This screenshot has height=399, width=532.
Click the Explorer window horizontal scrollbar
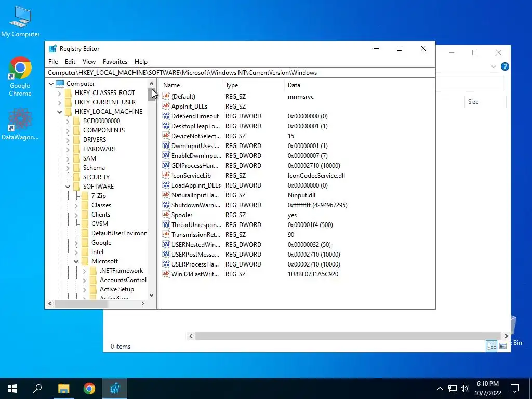click(348, 336)
